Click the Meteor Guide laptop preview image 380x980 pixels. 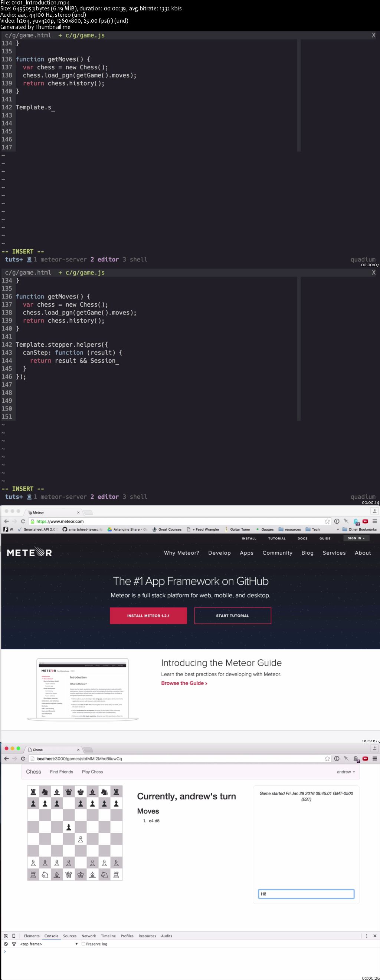[x=82, y=689]
